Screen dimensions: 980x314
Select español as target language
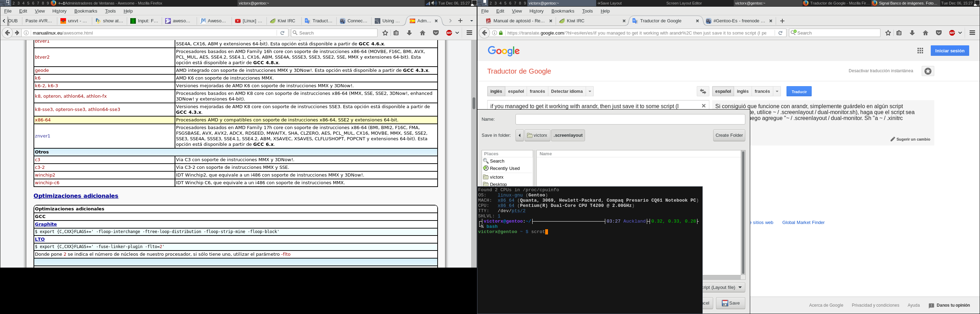tap(723, 91)
